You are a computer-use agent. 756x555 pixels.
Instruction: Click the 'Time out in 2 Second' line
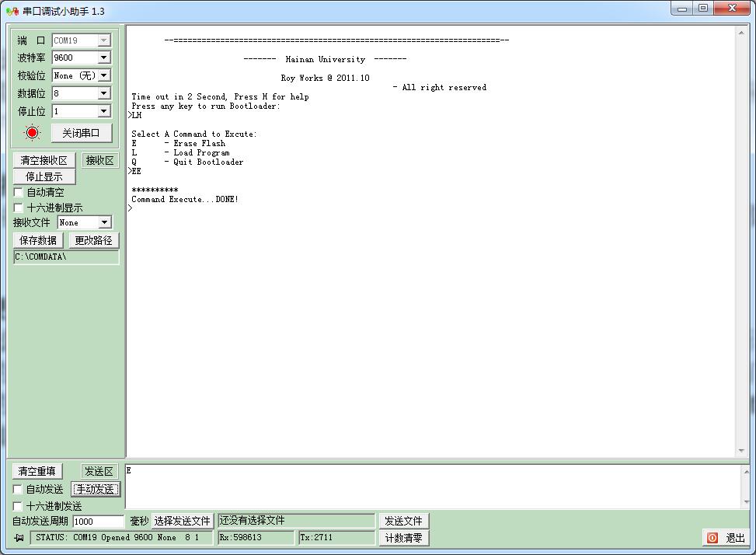(x=220, y=96)
